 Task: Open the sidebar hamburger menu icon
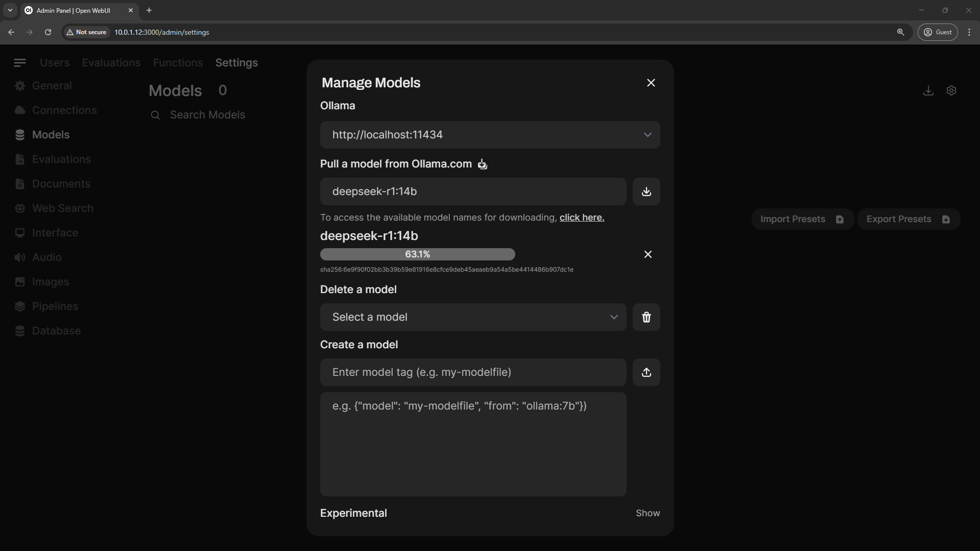19,62
